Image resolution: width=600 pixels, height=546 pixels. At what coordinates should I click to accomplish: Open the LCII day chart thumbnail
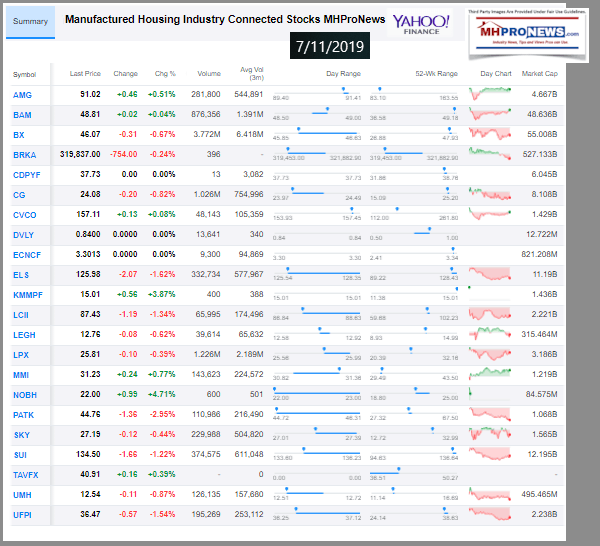(490, 313)
